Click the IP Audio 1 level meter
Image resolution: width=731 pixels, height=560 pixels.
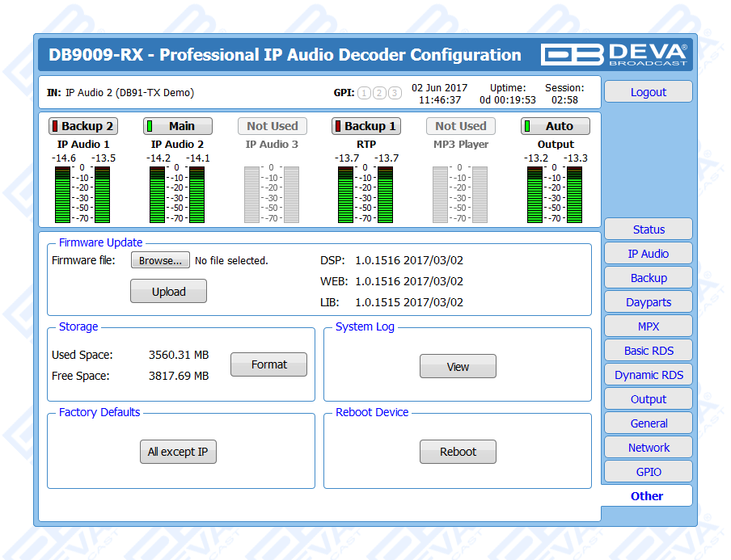[83, 194]
